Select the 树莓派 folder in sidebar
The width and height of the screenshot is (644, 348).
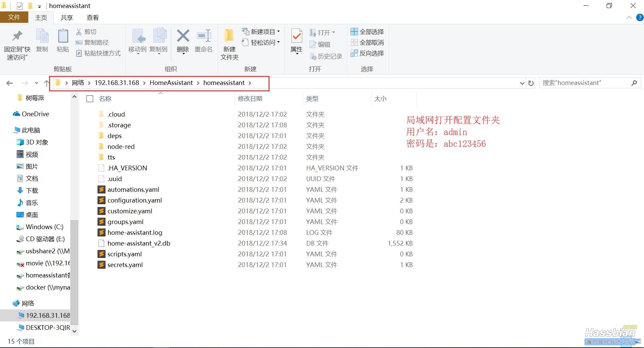31,98
